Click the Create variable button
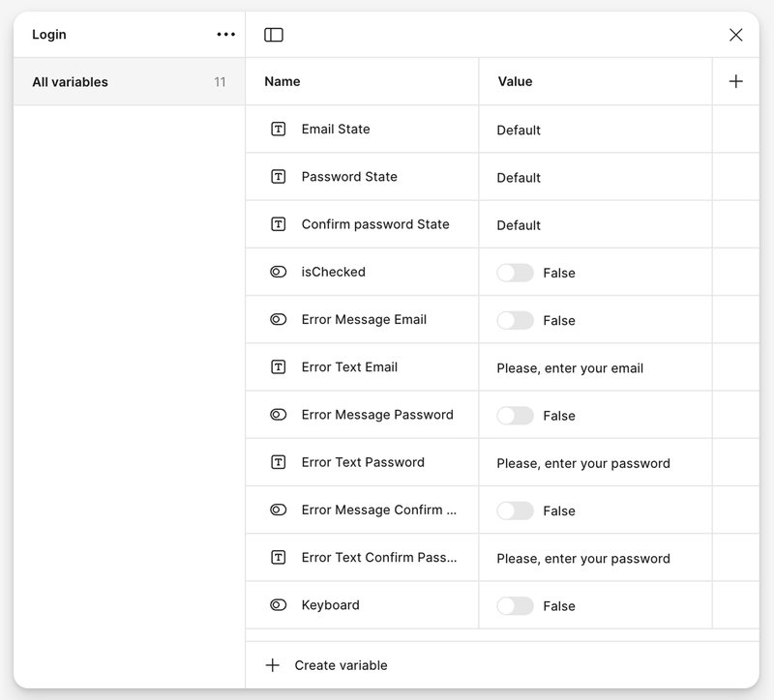This screenshot has width=774, height=700. point(326,665)
